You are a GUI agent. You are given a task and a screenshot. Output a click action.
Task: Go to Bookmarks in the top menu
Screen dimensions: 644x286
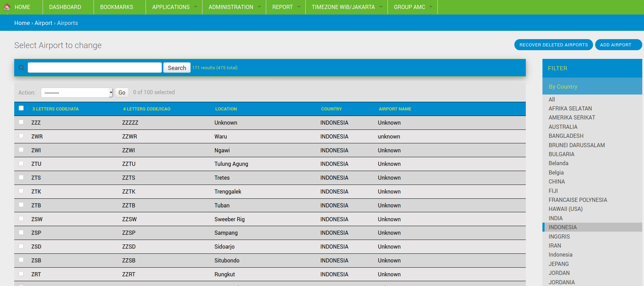(x=116, y=7)
